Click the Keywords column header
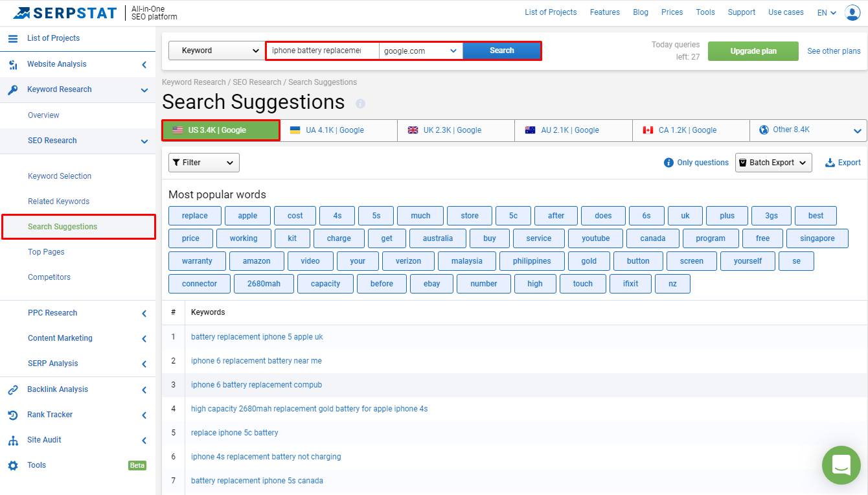868x495 pixels. (208, 312)
